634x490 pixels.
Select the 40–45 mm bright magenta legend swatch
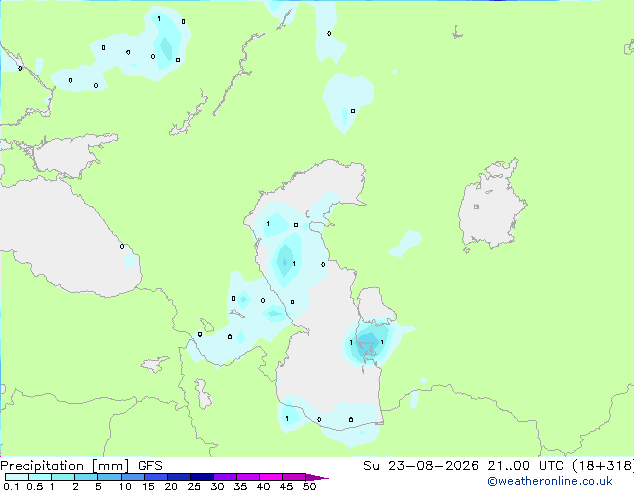point(271,477)
